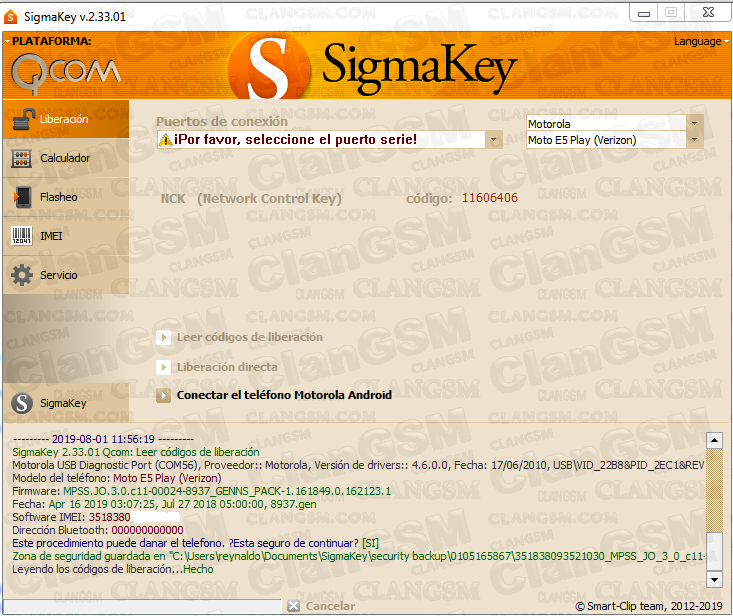
Task: Click the Smart-Clip team copyright text
Action: [x=648, y=606]
